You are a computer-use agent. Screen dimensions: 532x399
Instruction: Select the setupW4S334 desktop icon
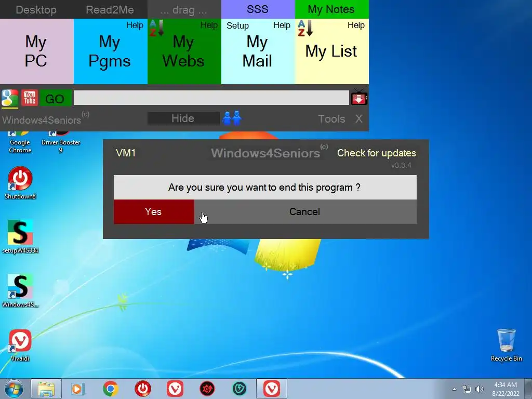tap(20, 236)
